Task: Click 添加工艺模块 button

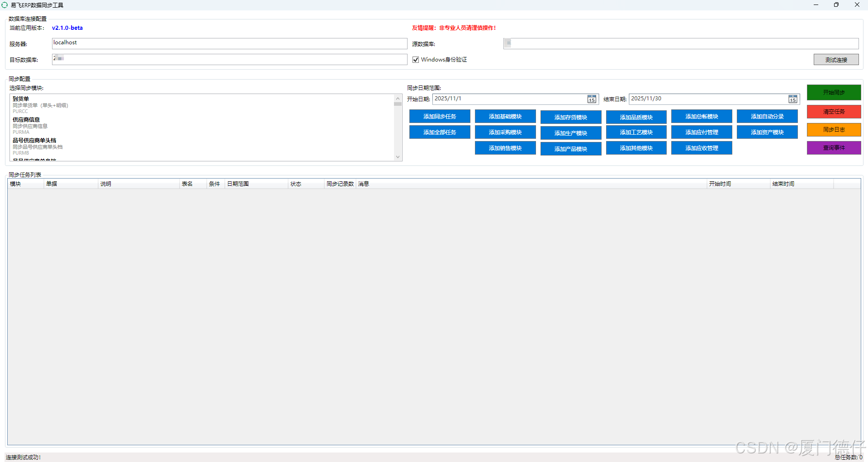Action: (636, 132)
